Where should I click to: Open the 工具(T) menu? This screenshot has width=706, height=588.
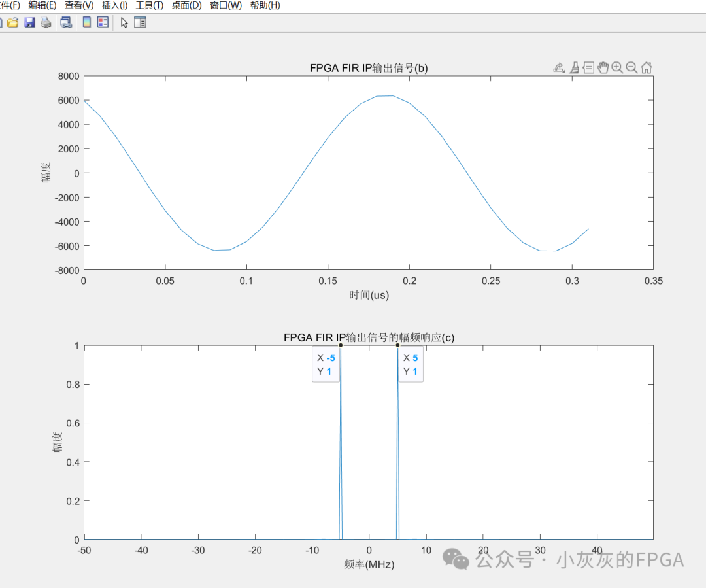click(x=150, y=5)
